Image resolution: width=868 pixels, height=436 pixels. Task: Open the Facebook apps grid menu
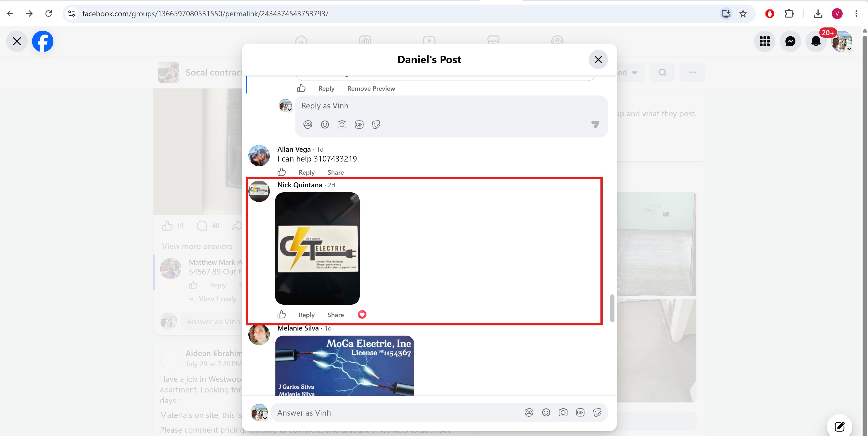coord(765,41)
